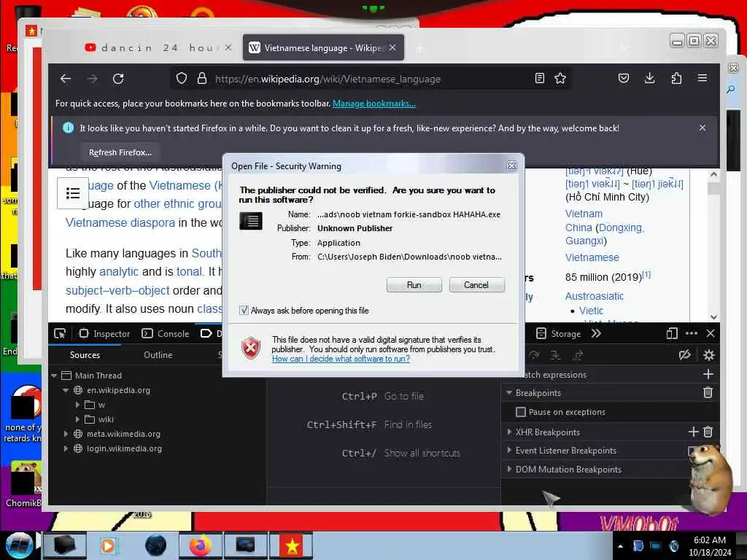Remove all breakpoints with trash icon
The width and height of the screenshot is (747, 560).
click(708, 392)
